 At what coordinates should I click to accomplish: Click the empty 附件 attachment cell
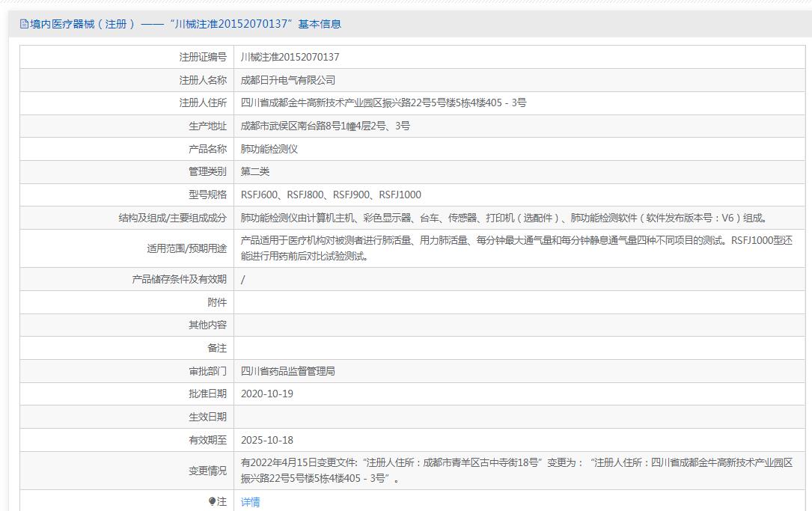(521, 302)
